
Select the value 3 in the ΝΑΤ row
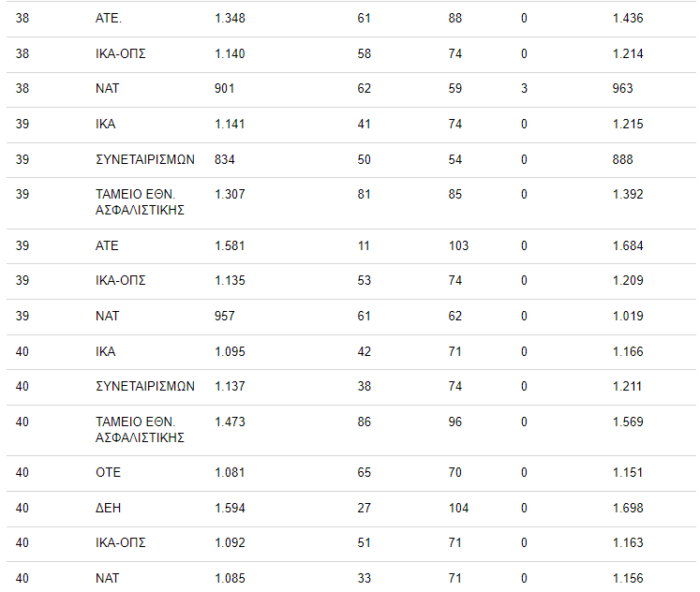coord(525,89)
